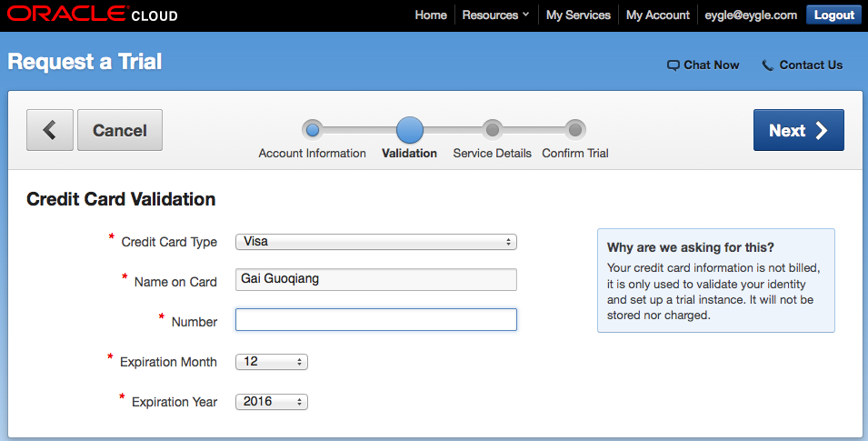
Task: Click the back arrow button
Action: point(50,130)
